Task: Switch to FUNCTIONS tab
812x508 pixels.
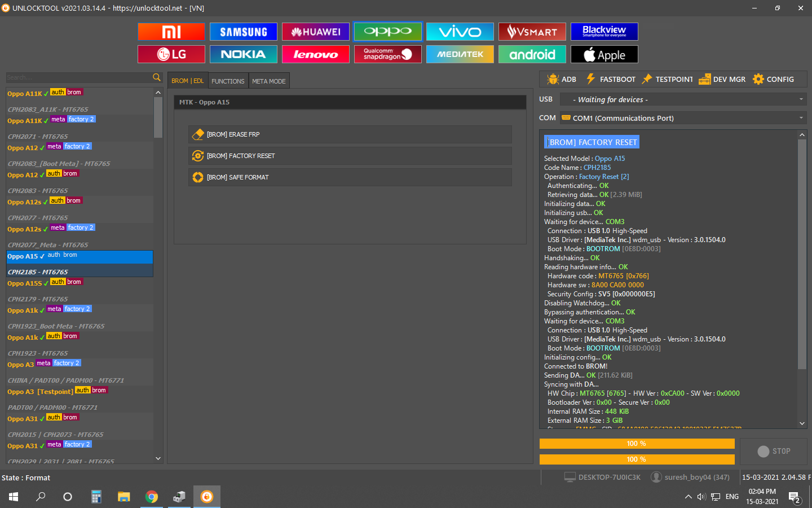Action: click(228, 81)
